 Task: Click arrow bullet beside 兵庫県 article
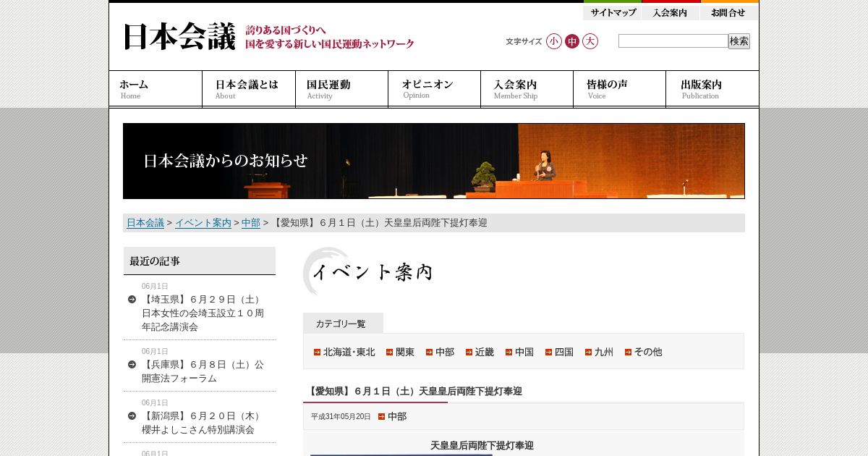click(132, 364)
